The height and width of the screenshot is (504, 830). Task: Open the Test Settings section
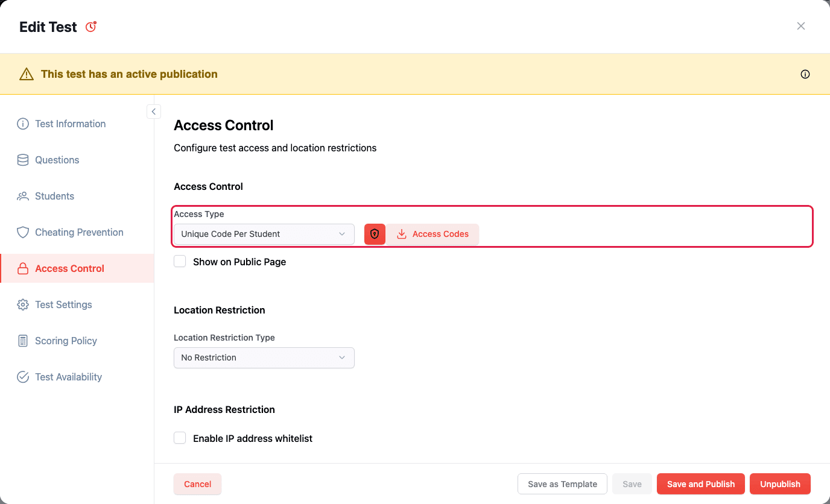point(77,304)
